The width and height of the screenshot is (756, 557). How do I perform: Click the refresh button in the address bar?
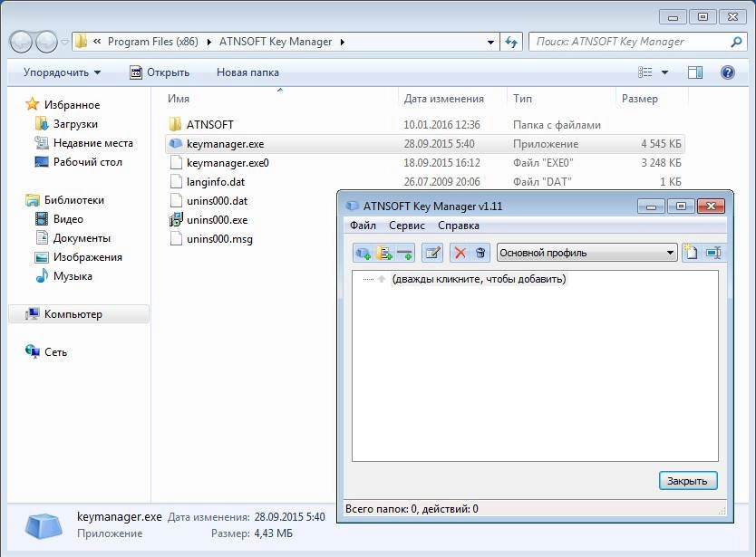pyautogui.click(x=511, y=43)
